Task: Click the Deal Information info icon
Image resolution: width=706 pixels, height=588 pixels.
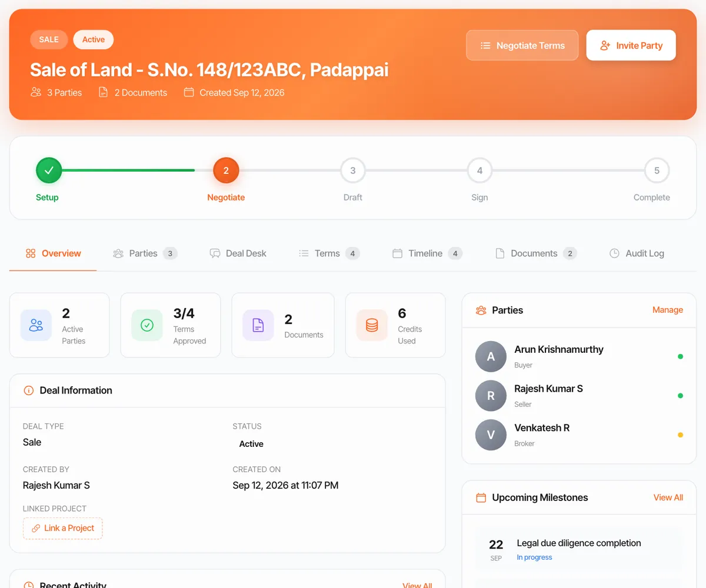Action: coord(28,390)
